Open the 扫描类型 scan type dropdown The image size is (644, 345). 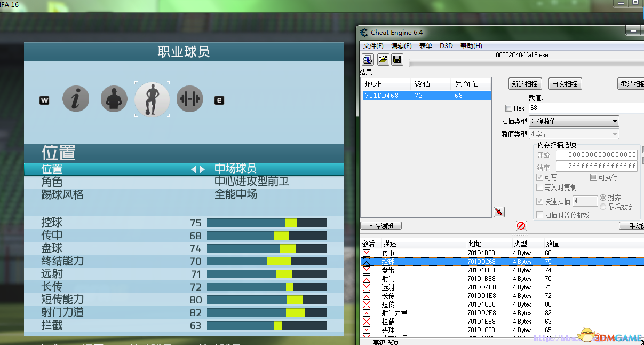pyautogui.click(x=574, y=121)
